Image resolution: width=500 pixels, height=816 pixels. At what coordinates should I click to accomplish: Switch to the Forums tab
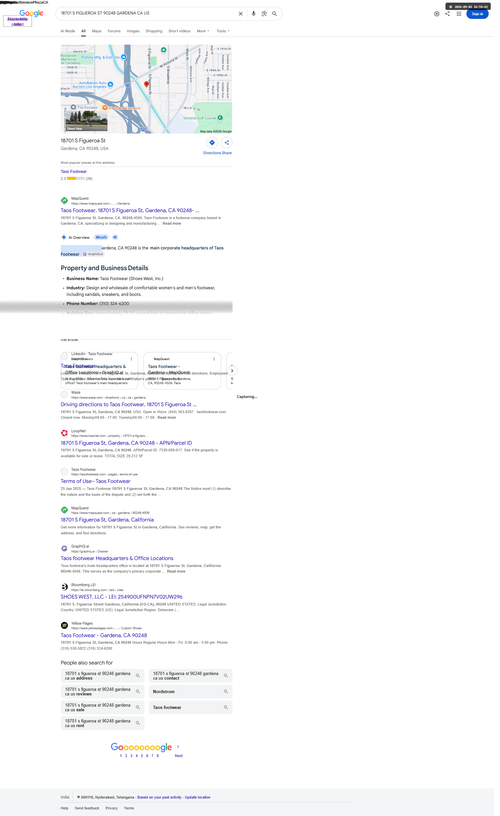click(114, 31)
